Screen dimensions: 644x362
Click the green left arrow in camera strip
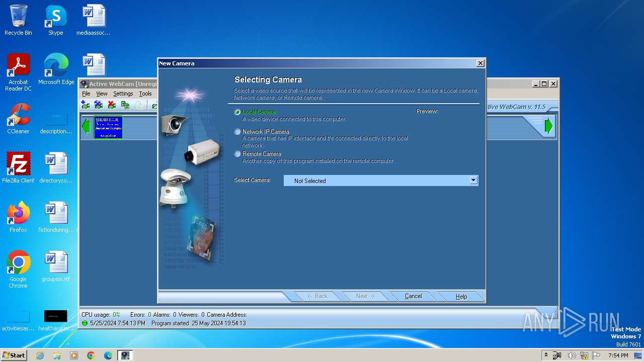point(86,126)
